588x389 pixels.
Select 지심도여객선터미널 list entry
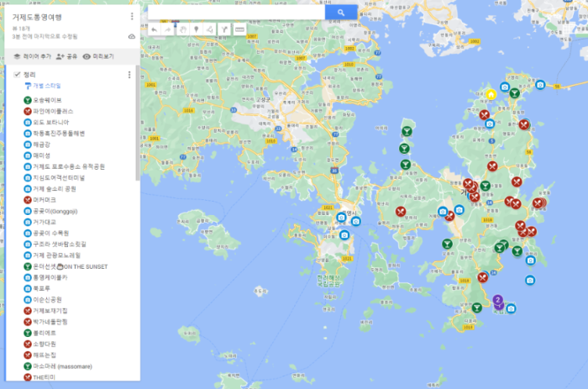tap(59, 178)
